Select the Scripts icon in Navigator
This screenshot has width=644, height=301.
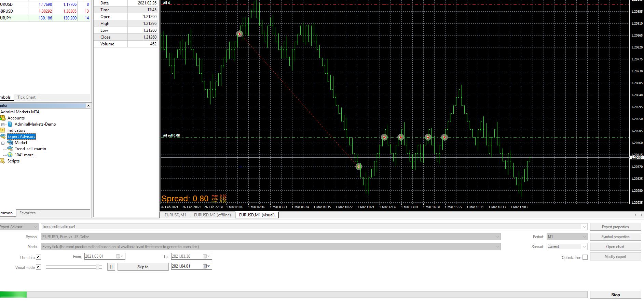pos(2,161)
